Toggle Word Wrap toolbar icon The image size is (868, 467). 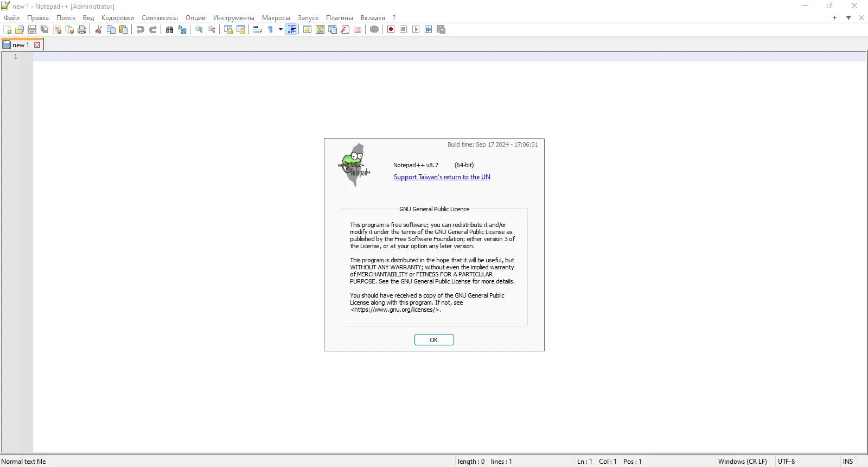(x=258, y=29)
